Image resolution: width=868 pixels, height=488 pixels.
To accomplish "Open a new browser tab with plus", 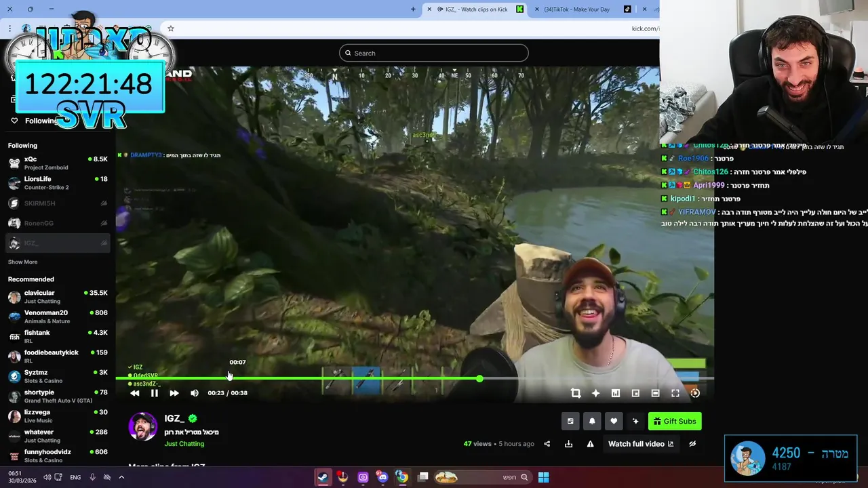I will (x=413, y=9).
